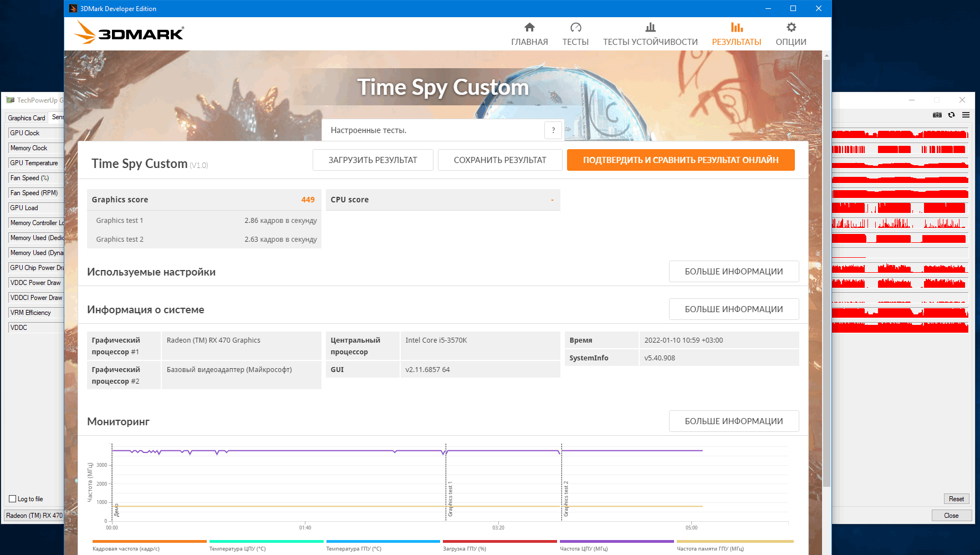Enable the Log to file checkbox

[x=13, y=499]
